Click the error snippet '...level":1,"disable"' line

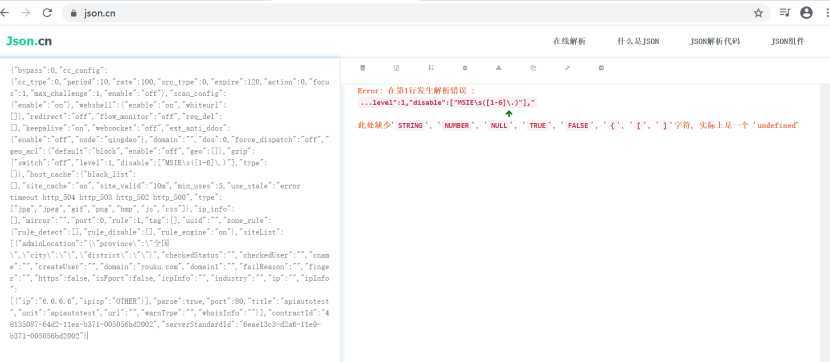448,103
